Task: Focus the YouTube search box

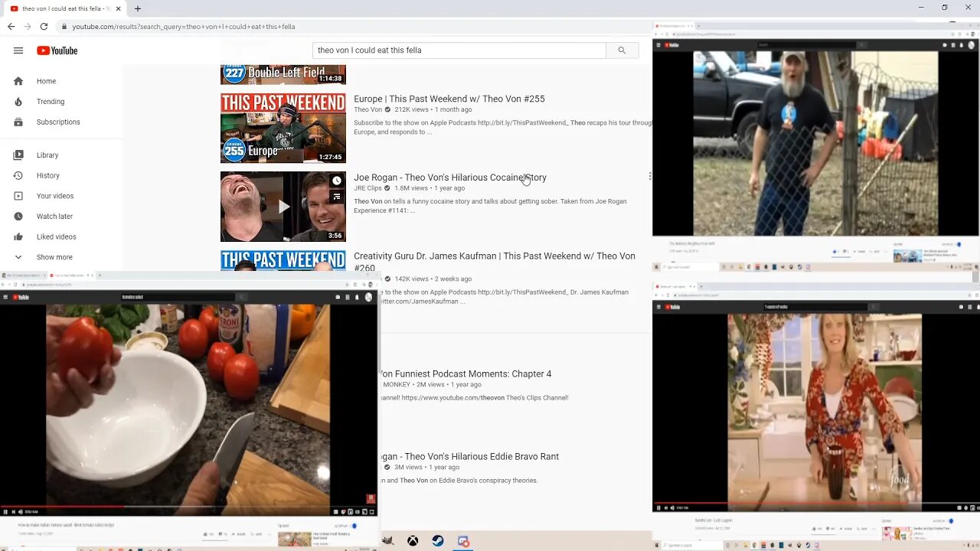Action: pos(459,51)
